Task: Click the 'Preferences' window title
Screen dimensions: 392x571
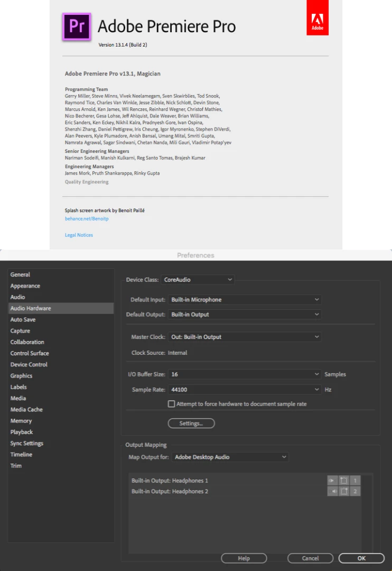Action: click(x=195, y=255)
